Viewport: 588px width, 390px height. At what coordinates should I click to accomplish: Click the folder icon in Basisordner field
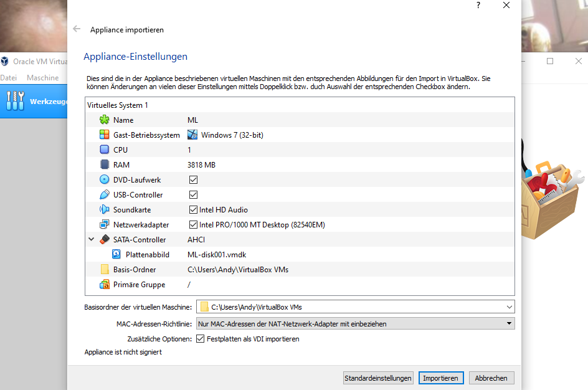(x=204, y=307)
